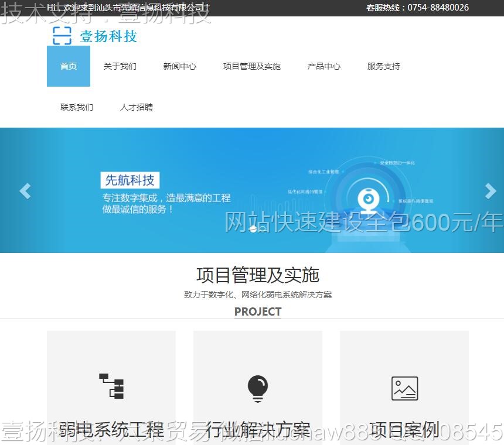
Task: Open the 产品中心 menu
Action: [323, 66]
